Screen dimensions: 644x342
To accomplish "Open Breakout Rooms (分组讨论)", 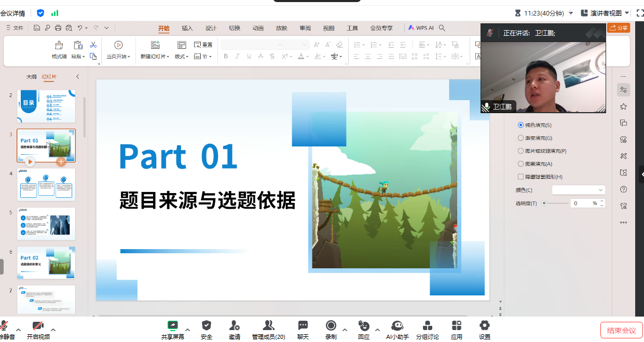I will tap(428, 329).
